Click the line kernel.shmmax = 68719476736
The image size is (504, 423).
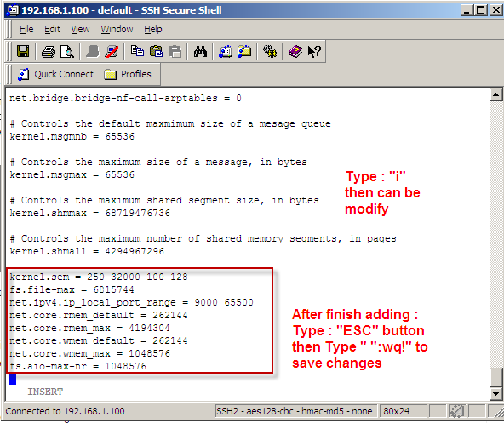click(x=89, y=213)
